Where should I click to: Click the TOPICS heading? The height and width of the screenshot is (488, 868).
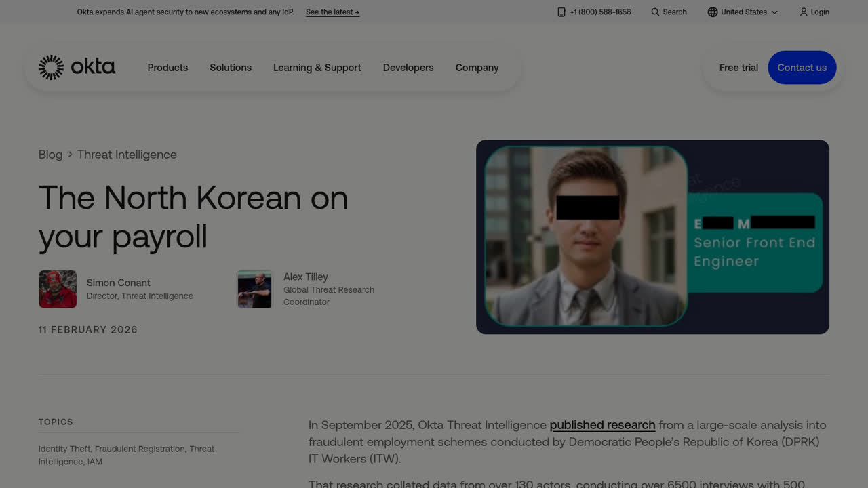click(56, 422)
